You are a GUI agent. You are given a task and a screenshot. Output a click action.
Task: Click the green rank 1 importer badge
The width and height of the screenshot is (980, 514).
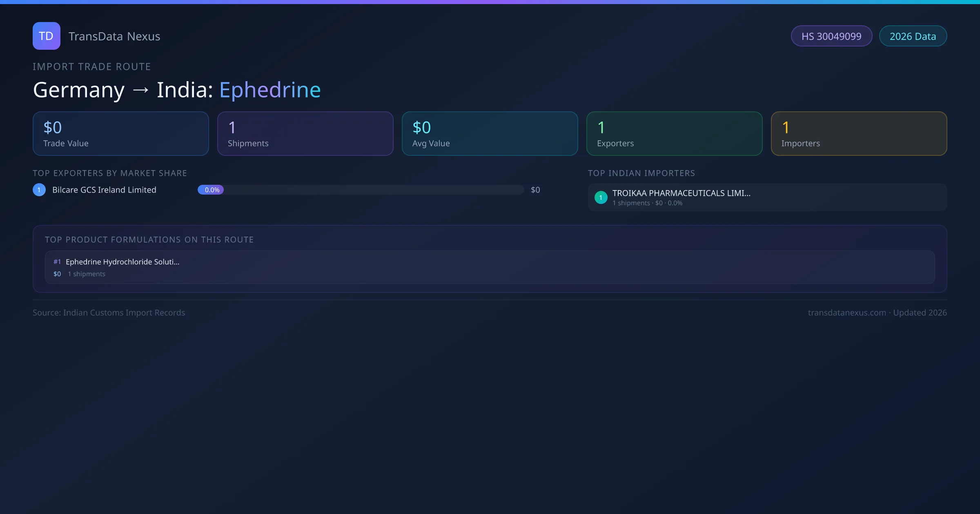pyautogui.click(x=601, y=197)
